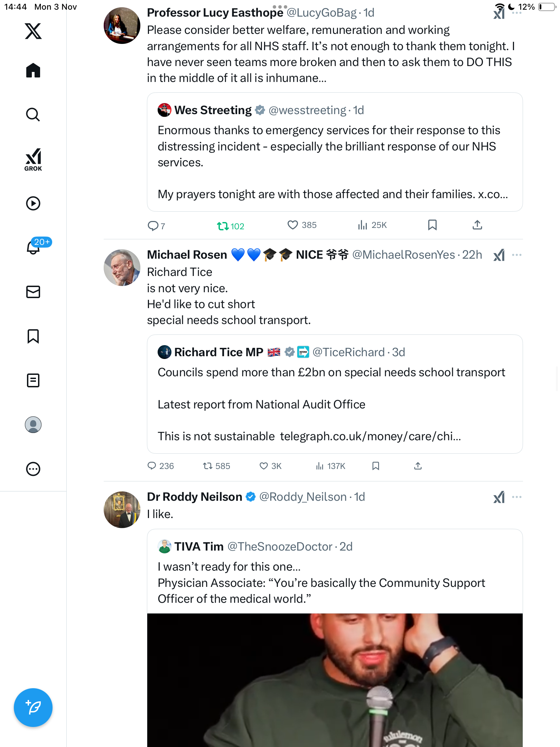The image size is (560, 747).
Task: Tap the compose new post button
Action: (33, 708)
